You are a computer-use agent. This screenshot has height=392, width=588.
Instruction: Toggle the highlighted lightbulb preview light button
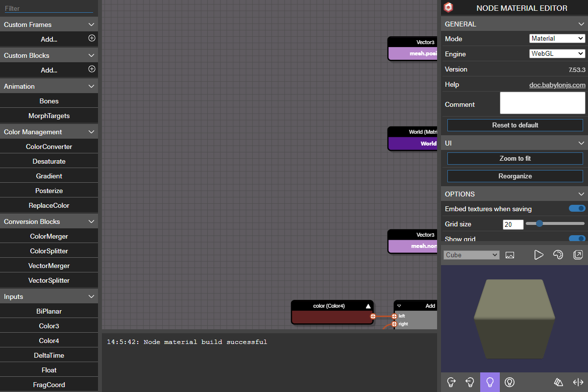(490, 382)
